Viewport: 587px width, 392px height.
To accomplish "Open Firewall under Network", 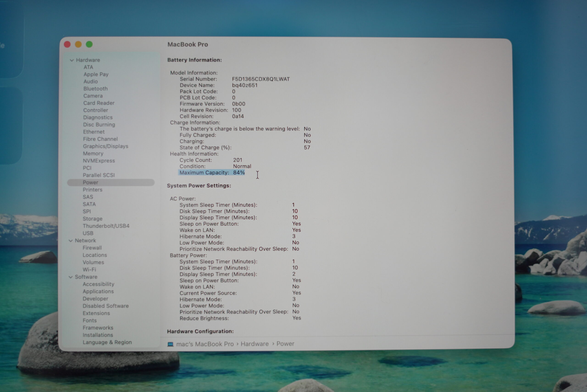I will (92, 248).
